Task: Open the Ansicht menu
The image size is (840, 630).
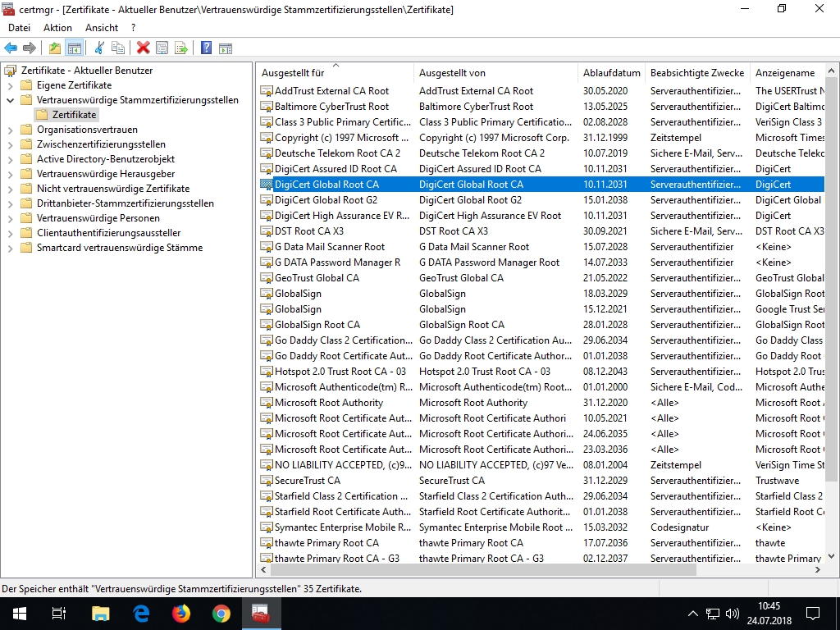Action: pos(102,28)
